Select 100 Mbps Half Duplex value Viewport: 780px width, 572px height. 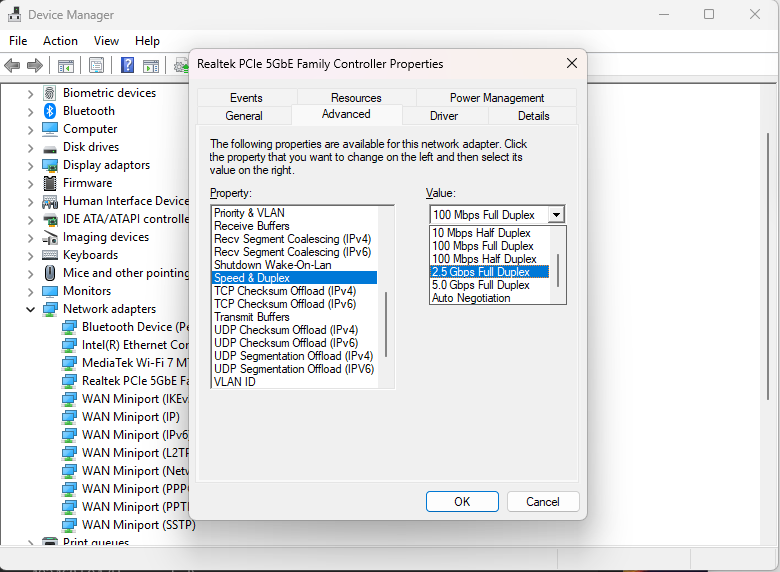(489, 259)
